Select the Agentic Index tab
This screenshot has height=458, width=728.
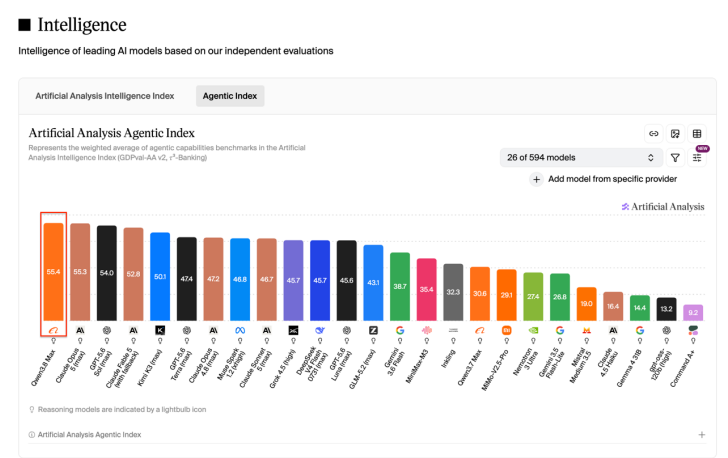230,96
